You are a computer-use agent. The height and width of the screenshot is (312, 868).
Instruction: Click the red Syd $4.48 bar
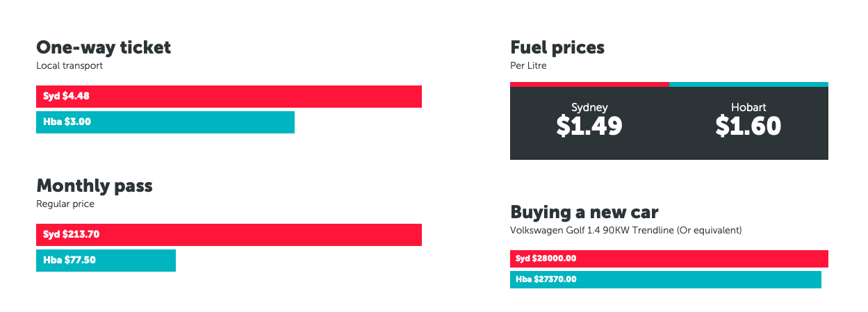coord(229,97)
